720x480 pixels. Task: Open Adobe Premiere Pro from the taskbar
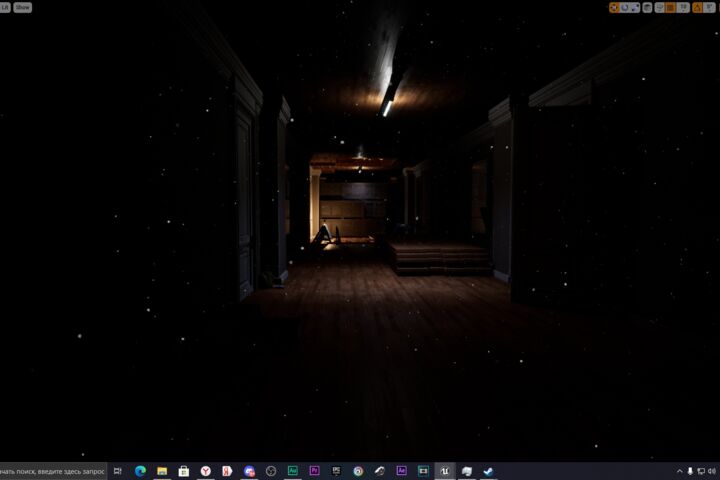pos(315,471)
